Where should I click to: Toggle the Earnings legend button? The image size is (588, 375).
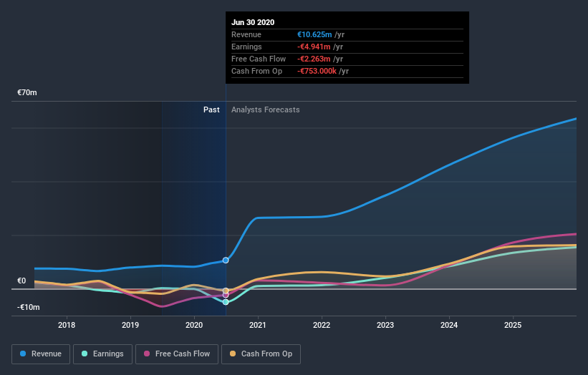click(x=102, y=354)
